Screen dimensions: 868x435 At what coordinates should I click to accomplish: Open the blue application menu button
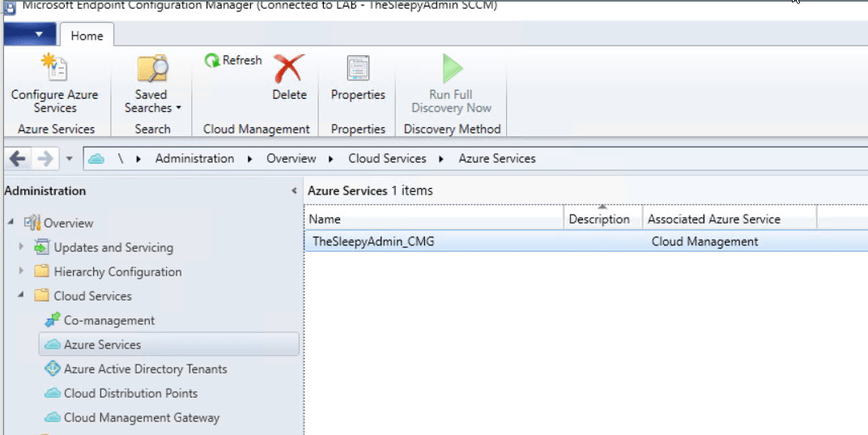coord(30,36)
